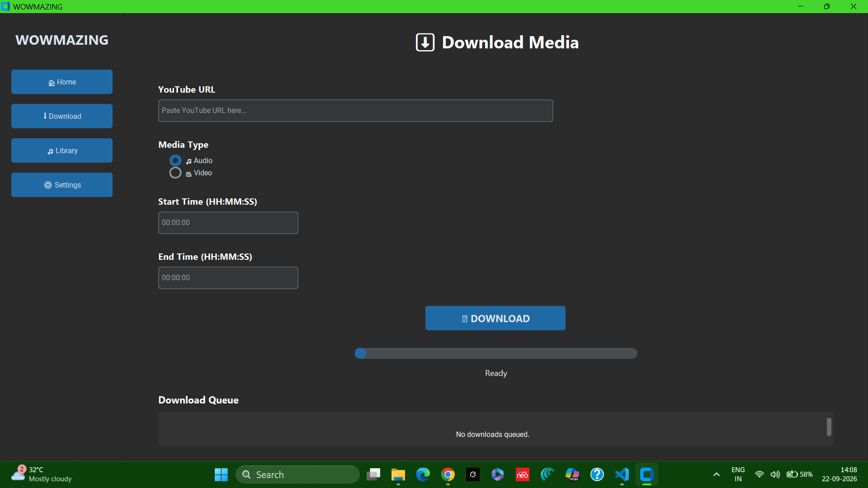This screenshot has width=868, height=488.
Task: Open the Copilot app on taskbar
Action: [x=498, y=474]
